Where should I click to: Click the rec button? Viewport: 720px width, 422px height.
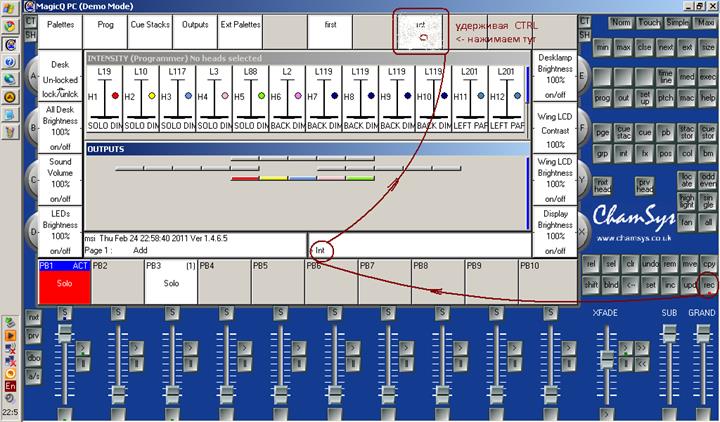(x=709, y=285)
